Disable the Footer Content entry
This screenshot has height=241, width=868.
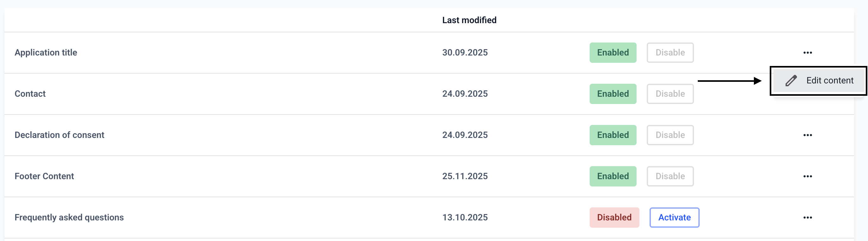[x=670, y=176]
